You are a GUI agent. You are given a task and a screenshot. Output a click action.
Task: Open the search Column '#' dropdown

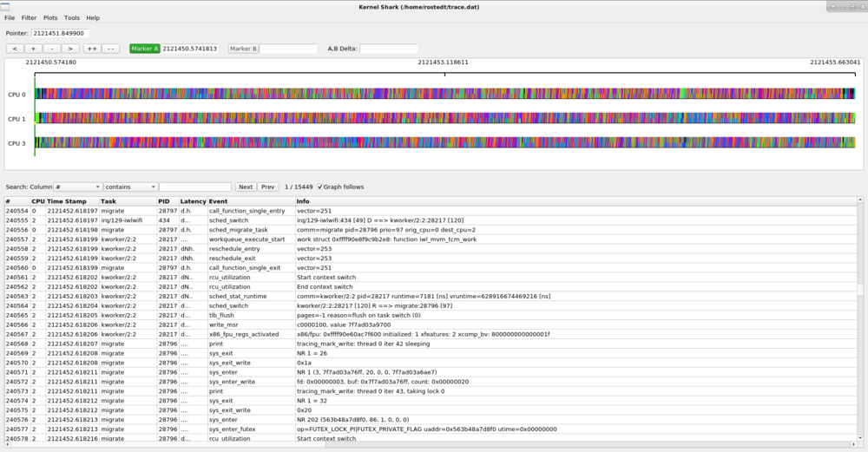click(77, 187)
